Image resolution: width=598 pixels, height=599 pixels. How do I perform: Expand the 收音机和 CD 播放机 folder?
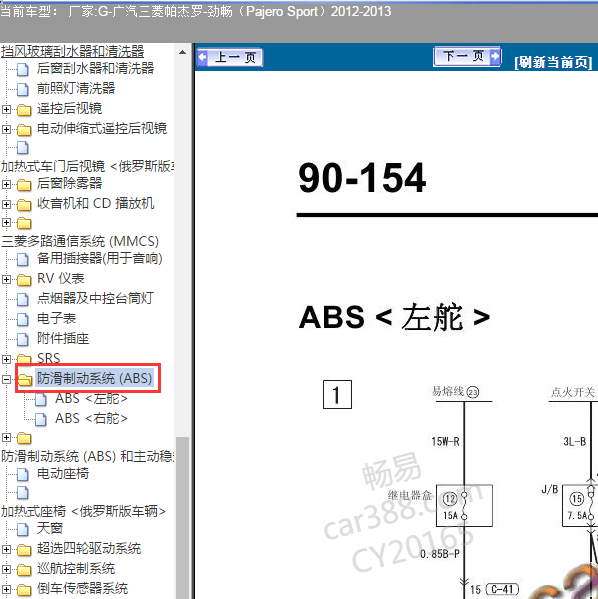(6, 204)
